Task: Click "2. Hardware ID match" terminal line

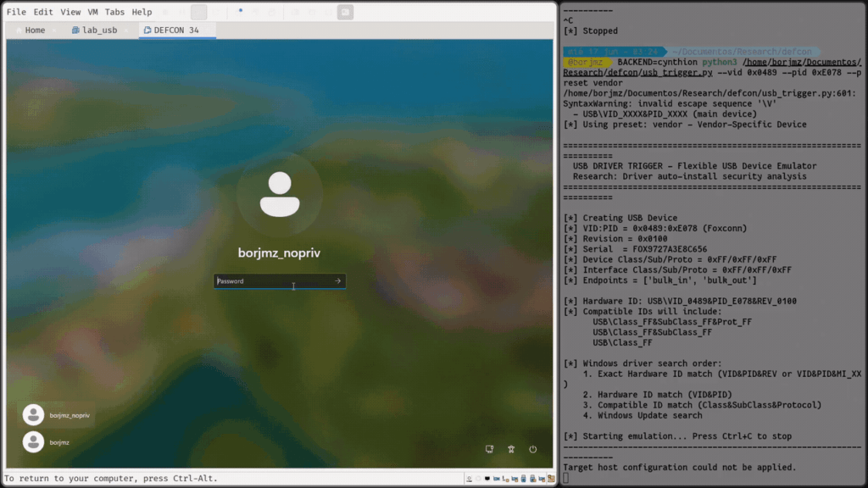Action: pyautogui.click(x=658, y=395)
